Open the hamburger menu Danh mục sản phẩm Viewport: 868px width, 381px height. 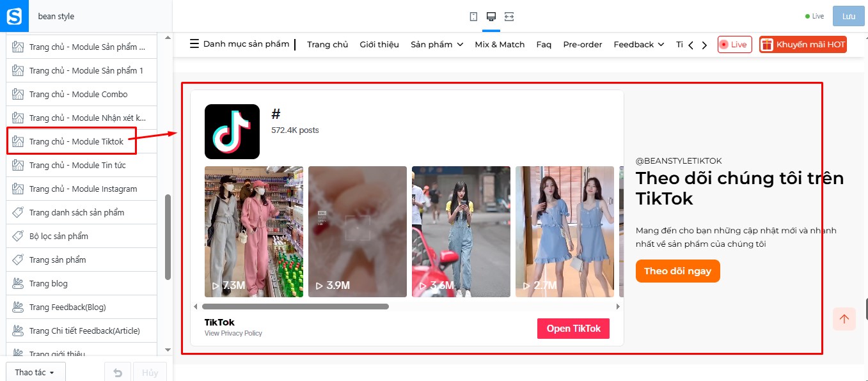pyautogui.click(x=240, y=44)
